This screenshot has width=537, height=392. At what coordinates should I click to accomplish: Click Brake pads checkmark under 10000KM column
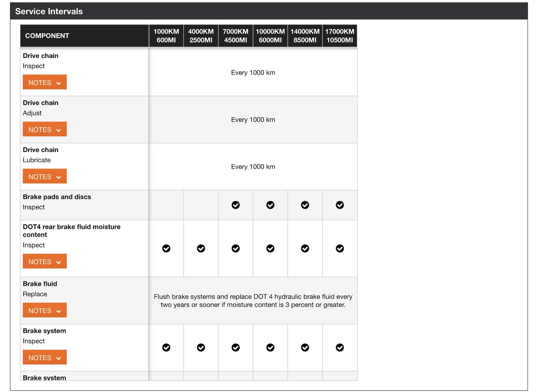pos(270,205)
